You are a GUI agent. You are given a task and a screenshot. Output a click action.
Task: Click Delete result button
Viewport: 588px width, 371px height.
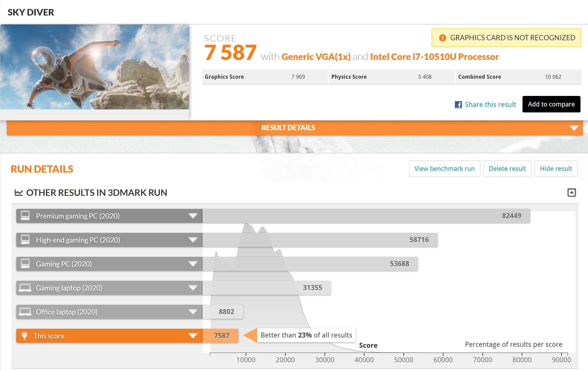(x=507, y=169)
